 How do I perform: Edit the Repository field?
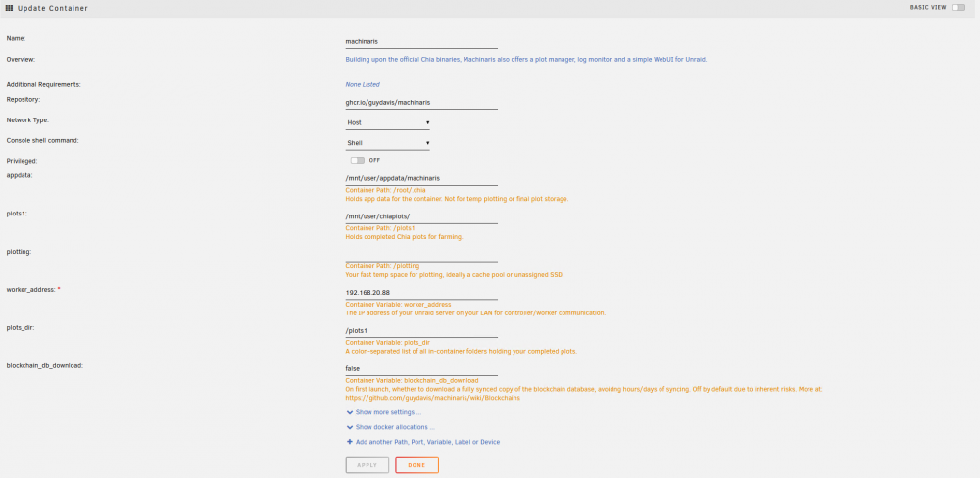pos(421,102)
